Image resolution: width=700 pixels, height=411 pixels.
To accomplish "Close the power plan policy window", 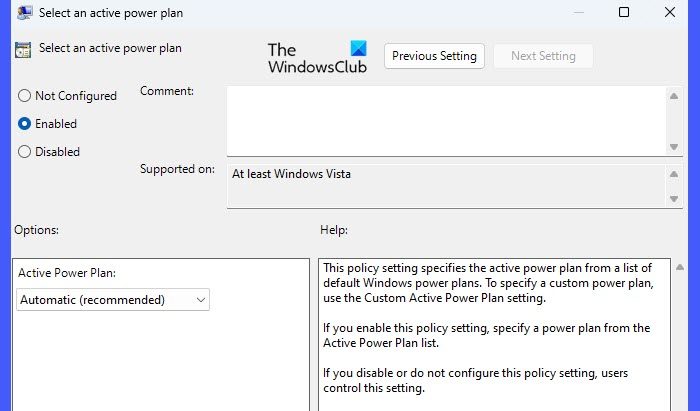I will pyautogui.click(x=670, y=13).
